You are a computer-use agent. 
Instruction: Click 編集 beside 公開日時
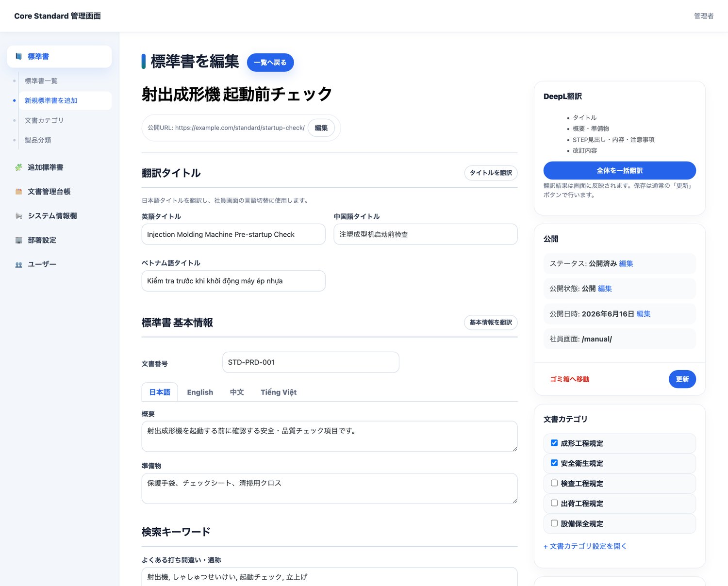pos(644,314)
